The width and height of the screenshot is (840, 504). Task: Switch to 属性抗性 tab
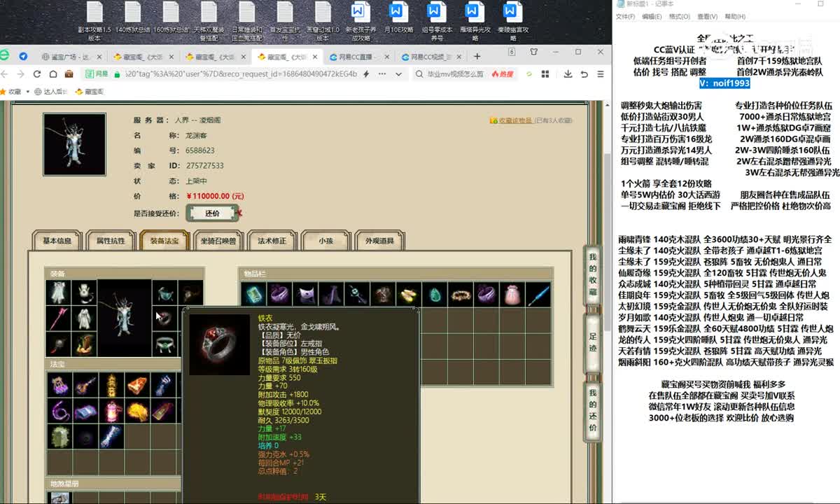(x=111, y=240)
